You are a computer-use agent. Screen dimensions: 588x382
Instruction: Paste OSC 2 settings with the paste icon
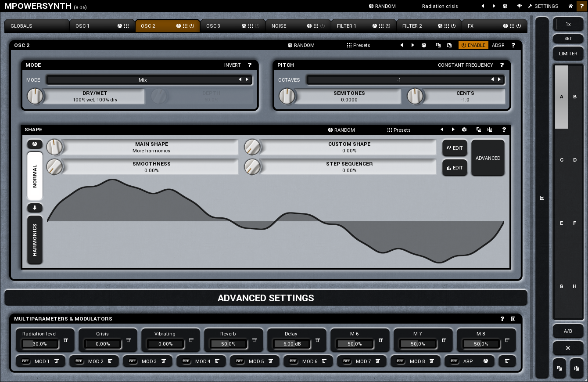[x=449, y=45]
